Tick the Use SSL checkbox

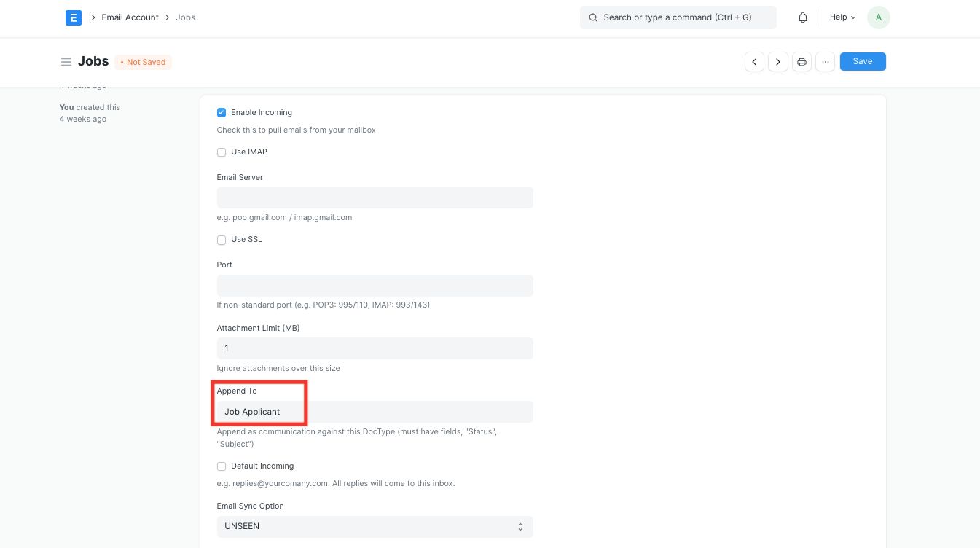[x=222, y=240]
